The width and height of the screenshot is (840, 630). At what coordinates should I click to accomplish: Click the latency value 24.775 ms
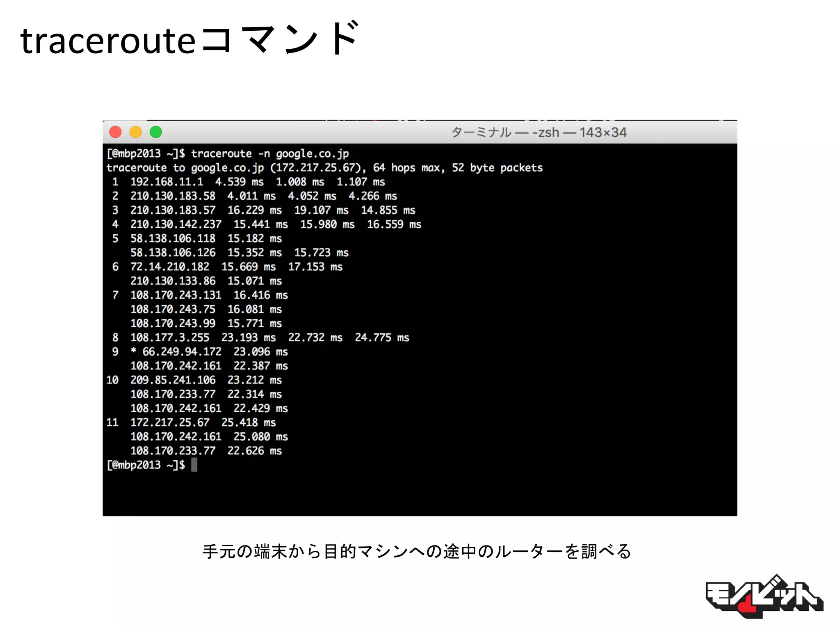click(382, 338)
